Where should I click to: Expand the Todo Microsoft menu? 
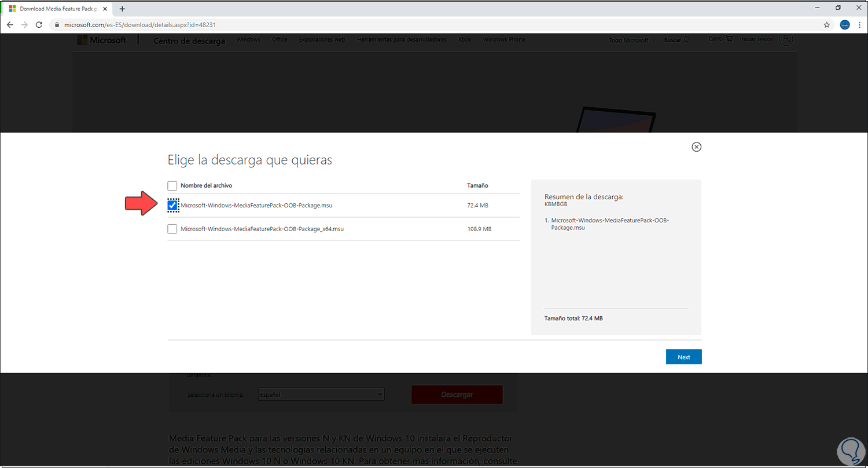632,41
